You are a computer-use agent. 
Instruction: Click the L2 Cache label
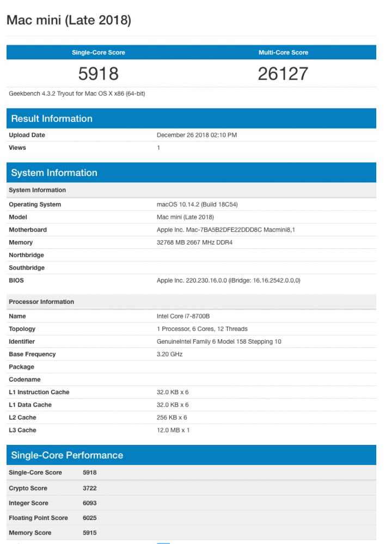22,417
